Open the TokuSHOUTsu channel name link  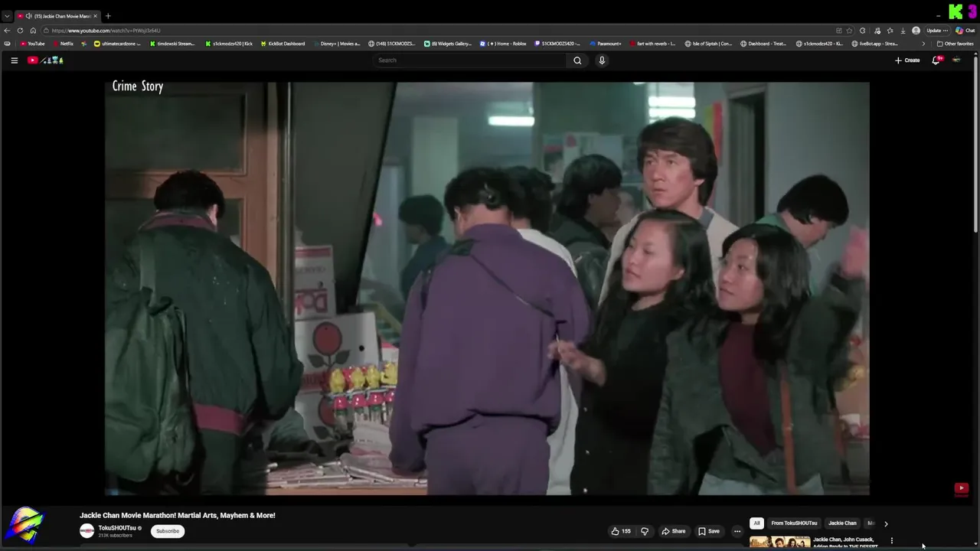tap(116, 528)
